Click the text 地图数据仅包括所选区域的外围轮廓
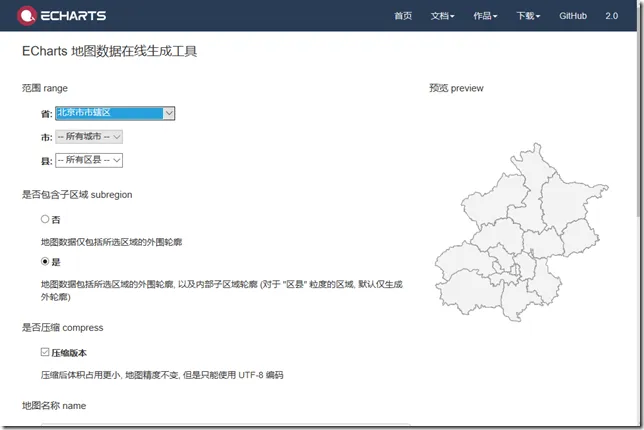644x430 pixels. click(111, 242)
